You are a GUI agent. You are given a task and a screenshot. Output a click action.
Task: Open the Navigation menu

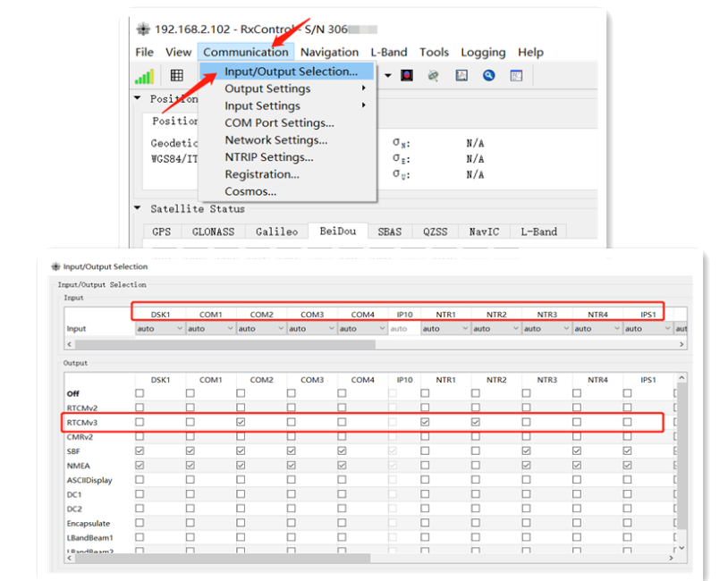pos(329,52)
